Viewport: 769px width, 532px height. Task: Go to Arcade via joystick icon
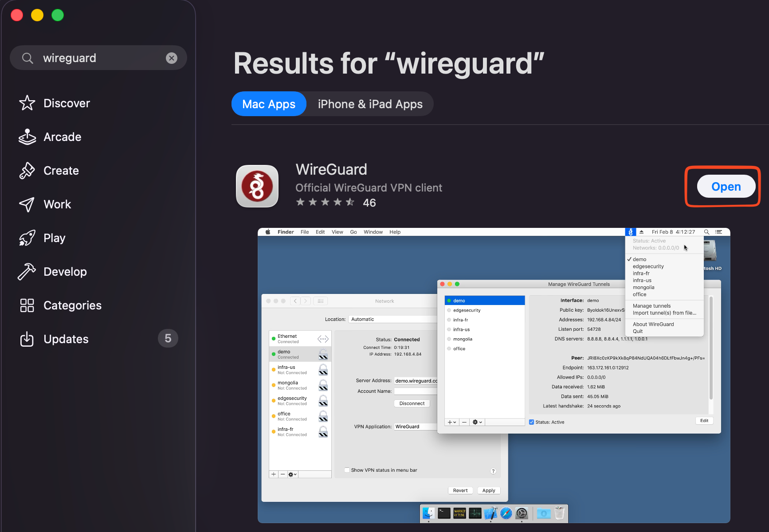(x=27, y=137)
